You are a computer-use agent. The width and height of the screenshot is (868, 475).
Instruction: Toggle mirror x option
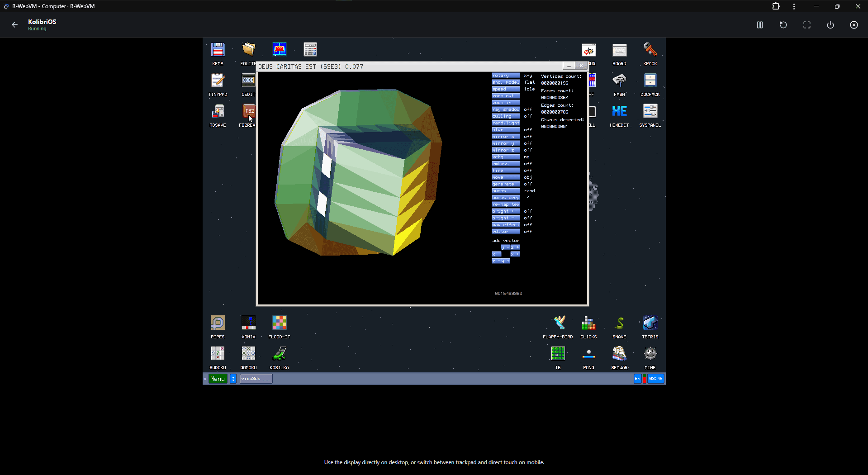pos(506,137)
